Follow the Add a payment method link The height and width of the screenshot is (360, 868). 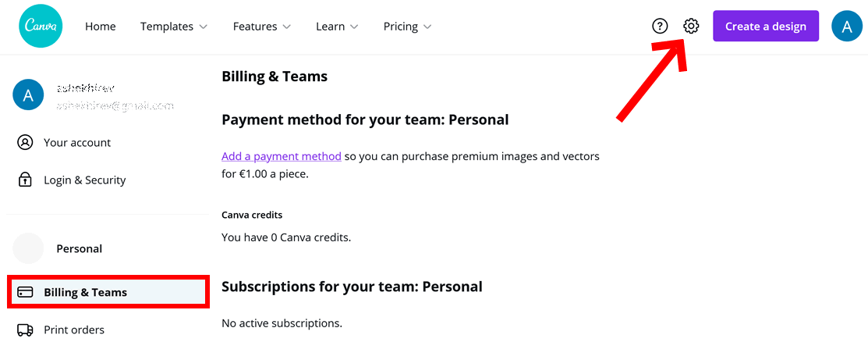[x=282, y=156]
